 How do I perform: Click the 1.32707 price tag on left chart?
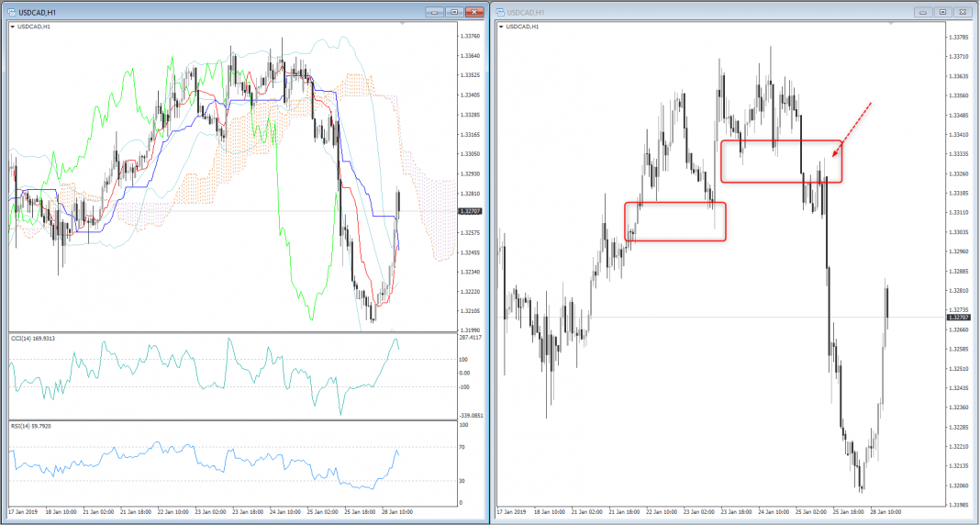[x=471, y=211]
